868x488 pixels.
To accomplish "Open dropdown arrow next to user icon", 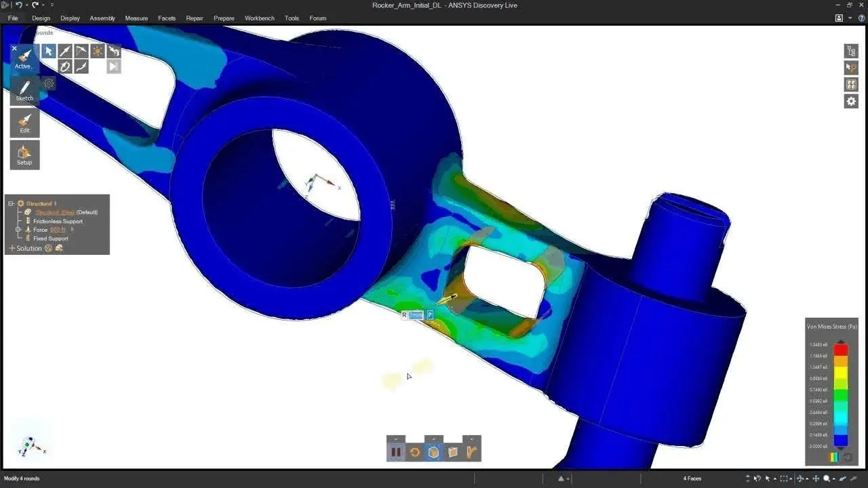I will click(850, 18).
